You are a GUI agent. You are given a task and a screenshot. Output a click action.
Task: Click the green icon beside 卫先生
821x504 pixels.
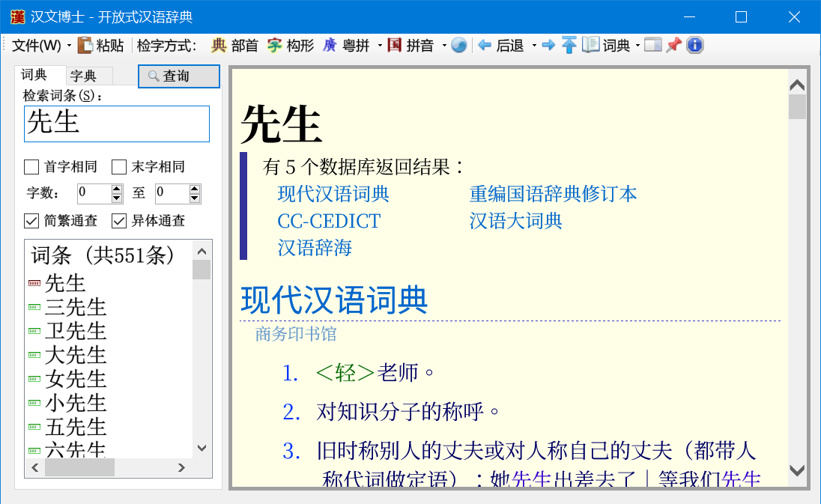click(34, 331)
